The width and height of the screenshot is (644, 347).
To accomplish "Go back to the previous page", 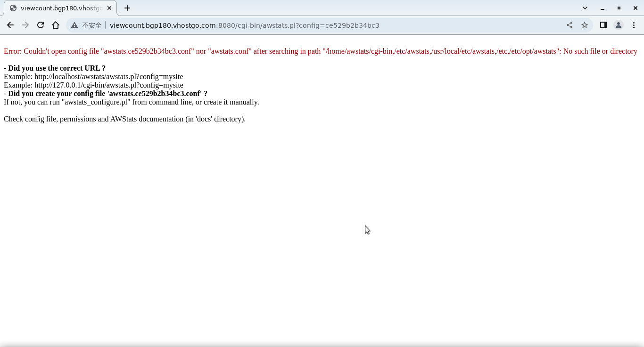I will [10, 25].
